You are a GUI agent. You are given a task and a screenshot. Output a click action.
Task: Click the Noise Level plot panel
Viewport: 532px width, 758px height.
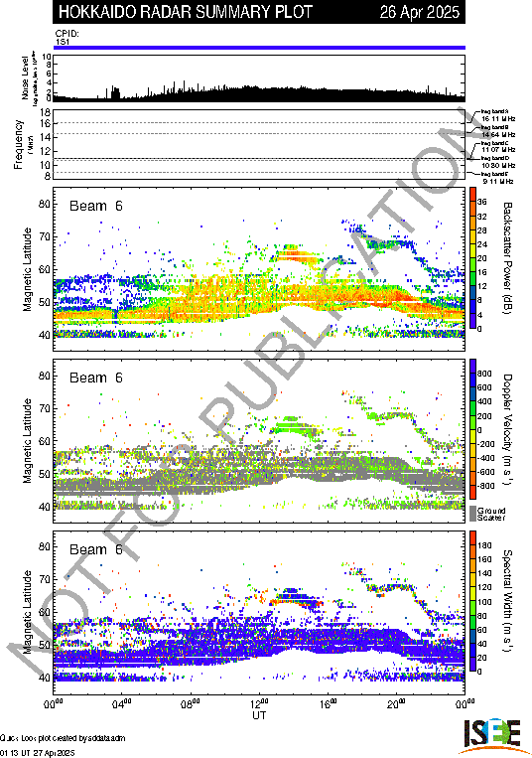259,77
